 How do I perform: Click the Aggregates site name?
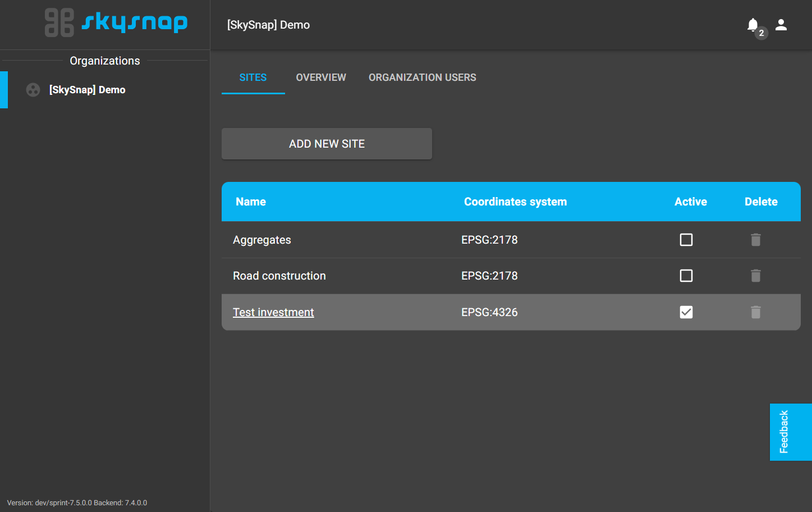point(262,240)
